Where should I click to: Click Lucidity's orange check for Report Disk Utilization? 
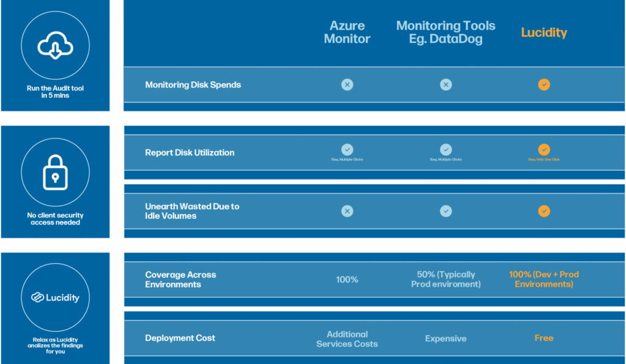point(544,150)
